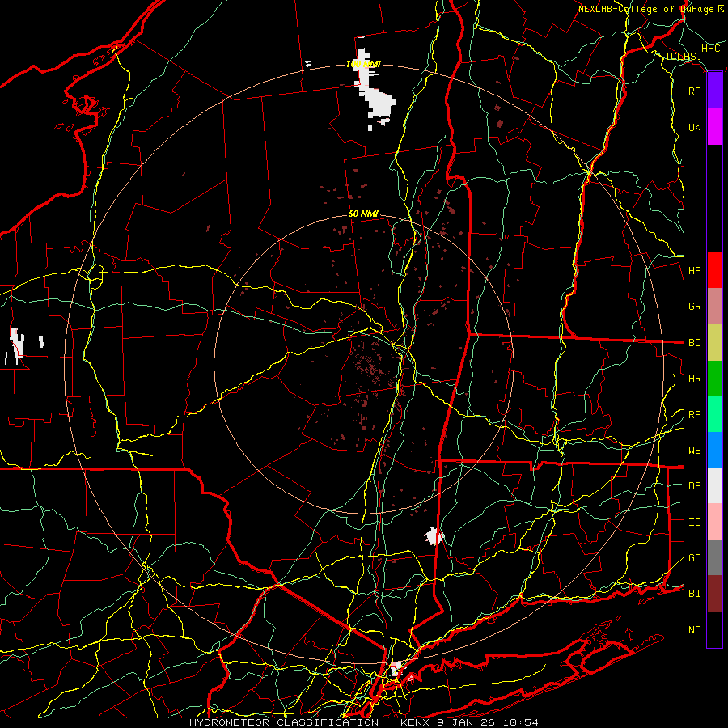728x728 pixels.
Task: Click the white echo near Connecticut border
Action: [434, 536]
